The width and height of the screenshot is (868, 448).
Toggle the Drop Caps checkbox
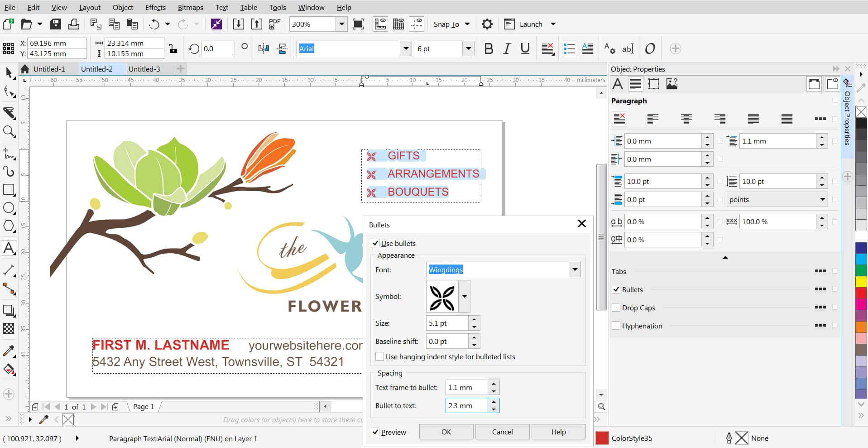tap(616, 308)
